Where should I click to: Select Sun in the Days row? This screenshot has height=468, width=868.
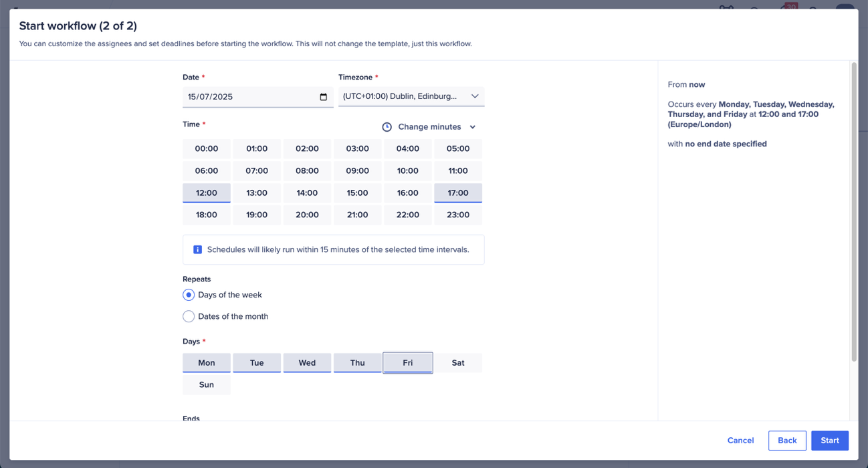pos(207,384)
